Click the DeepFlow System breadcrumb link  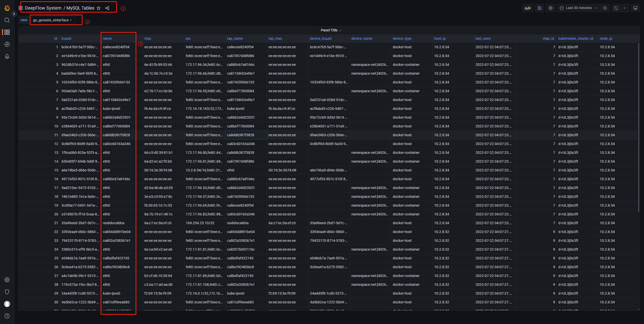pos(43,8)
